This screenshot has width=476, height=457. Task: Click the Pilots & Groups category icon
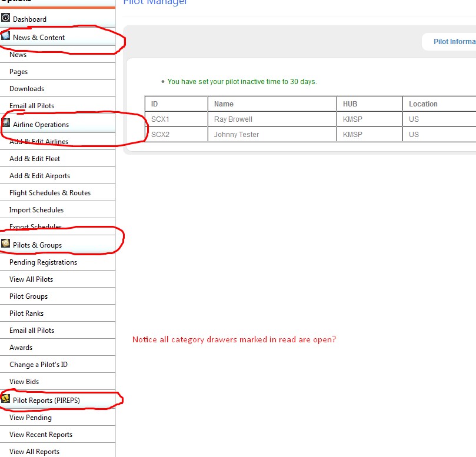(5, 243)
